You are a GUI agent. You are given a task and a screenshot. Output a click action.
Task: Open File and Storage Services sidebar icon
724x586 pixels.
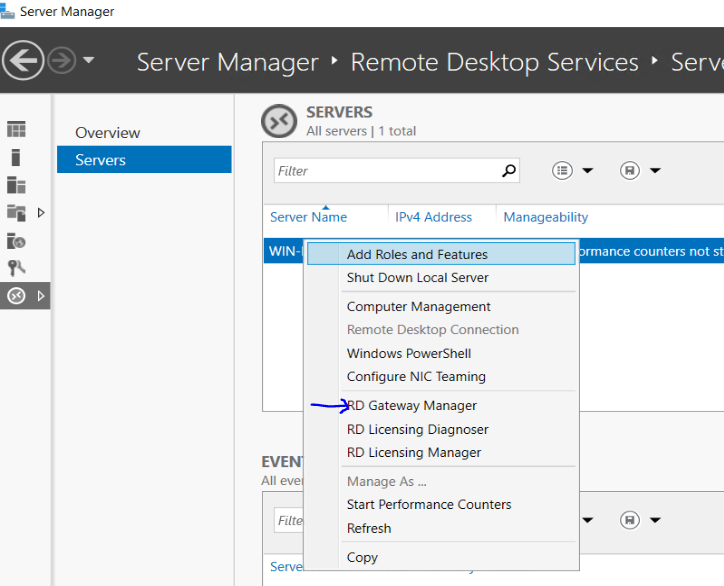click(x=16, y=213)
